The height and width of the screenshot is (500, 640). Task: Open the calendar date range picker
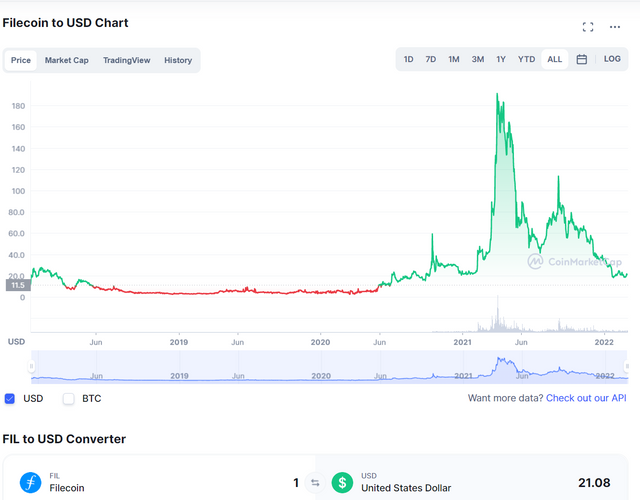(x=582, y=59)
